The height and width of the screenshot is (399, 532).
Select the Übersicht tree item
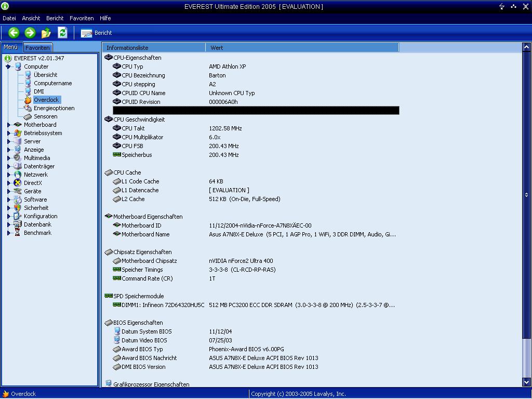tap(45, 75)
